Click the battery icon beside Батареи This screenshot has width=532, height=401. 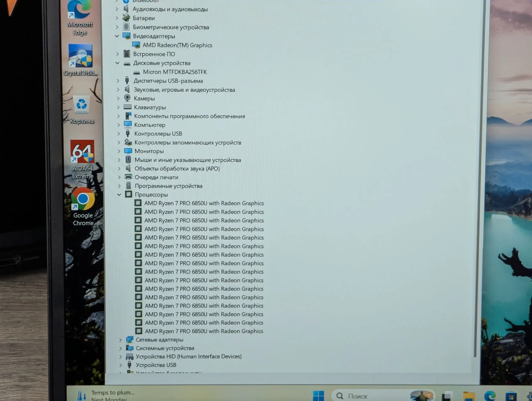click(x=126, y=18)
